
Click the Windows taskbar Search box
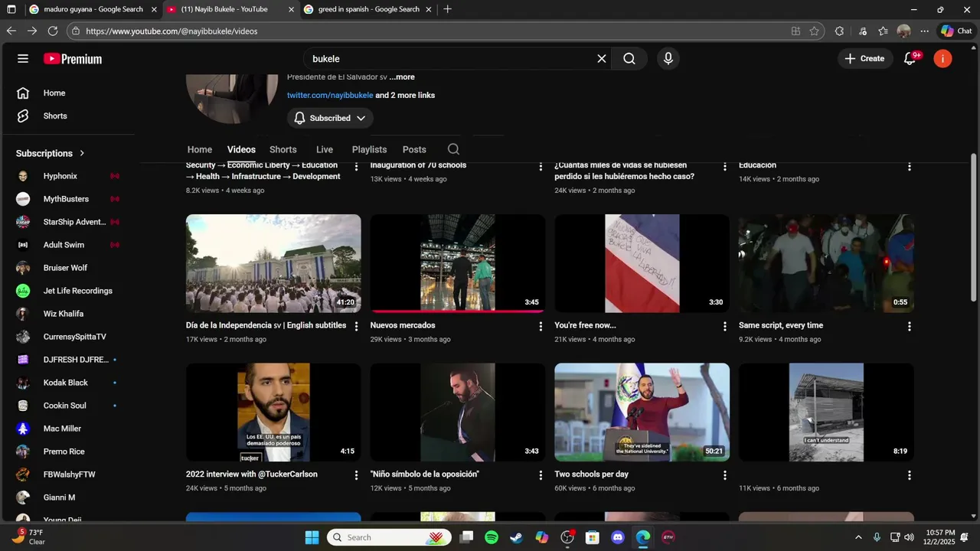click(390, 537)
